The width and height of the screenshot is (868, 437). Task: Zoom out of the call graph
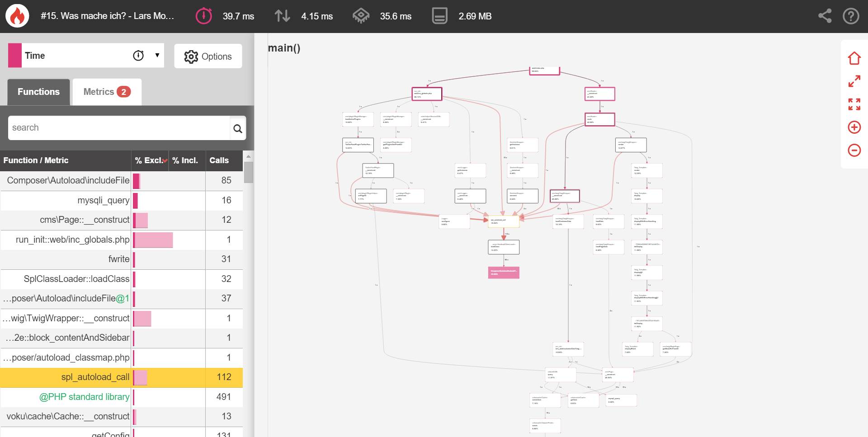coord(854,150)
